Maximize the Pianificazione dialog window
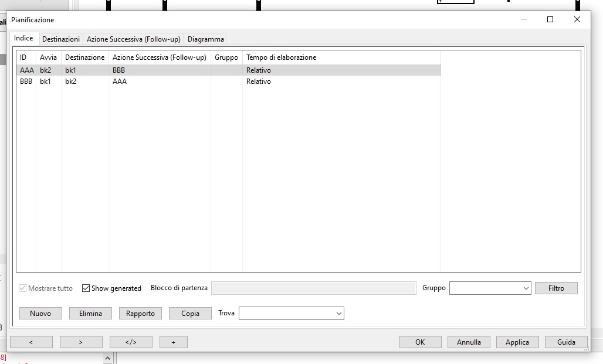Image resolution: width=603 pixels, height=364 pixels. [550, 19]
